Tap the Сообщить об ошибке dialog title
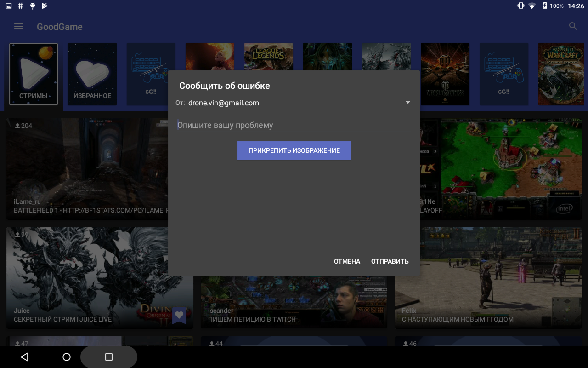The width and height of the screenshot is (588, 368). (225, 86)
